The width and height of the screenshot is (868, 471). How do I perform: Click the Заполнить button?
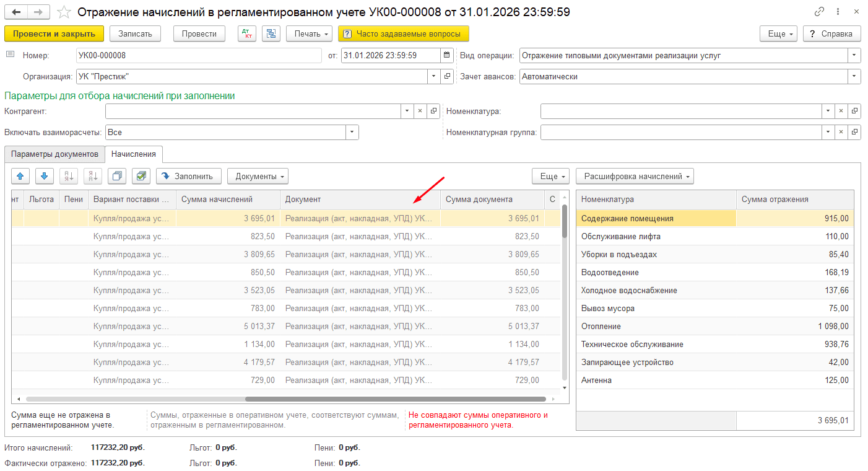point(188,177)
